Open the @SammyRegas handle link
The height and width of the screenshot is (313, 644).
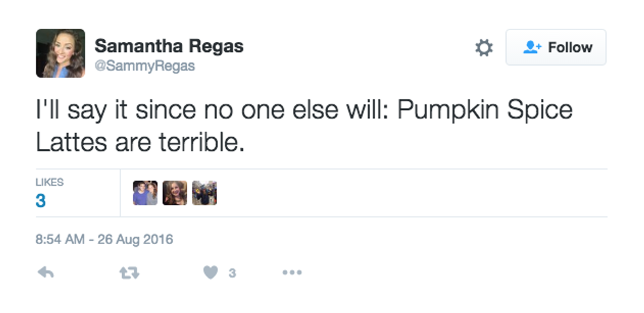pyautogui.click(x=145, y=67)
